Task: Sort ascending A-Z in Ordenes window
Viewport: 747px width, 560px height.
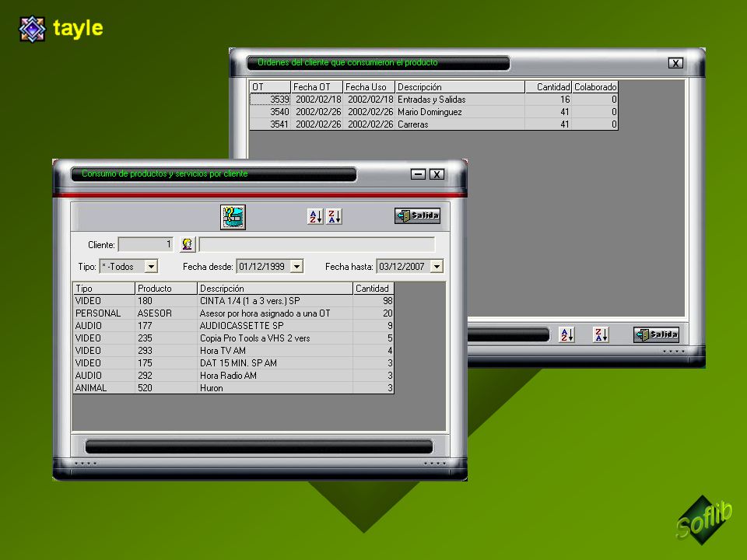Action: coord(566,334)
